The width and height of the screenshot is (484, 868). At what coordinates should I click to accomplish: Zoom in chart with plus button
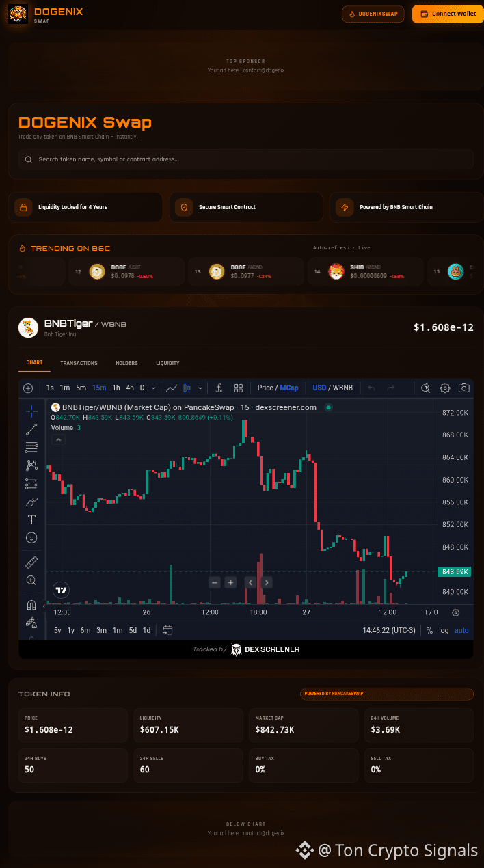tap(230, 582)
